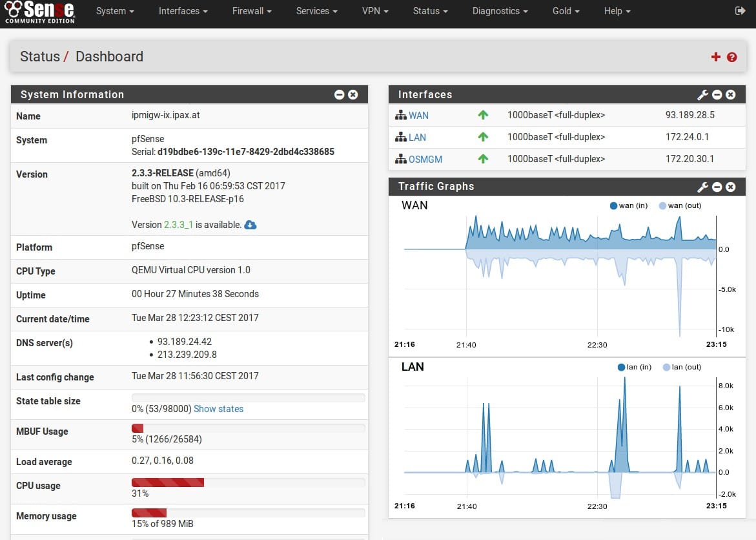The width and height of the screenshot is (756, 540).
Task: Click Dashboard breadcrumb title
Action: (110, 56)
